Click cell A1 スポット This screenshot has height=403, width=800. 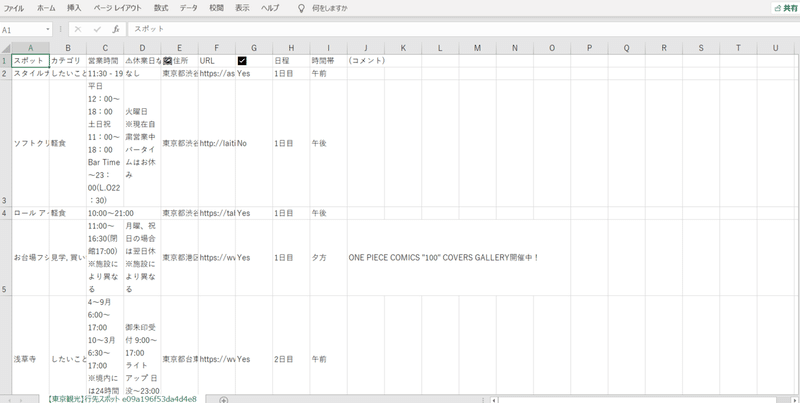click(x=31, y=61)
